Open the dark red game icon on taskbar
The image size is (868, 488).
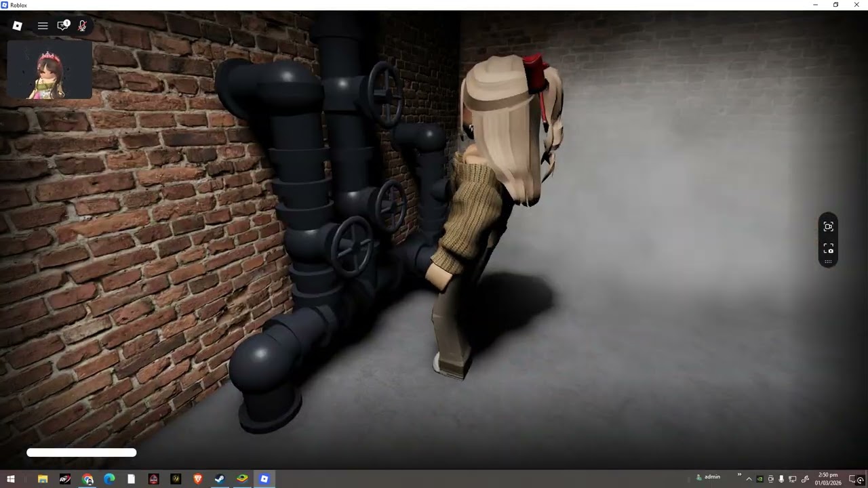pyautogui.click(x=154, y=479)
